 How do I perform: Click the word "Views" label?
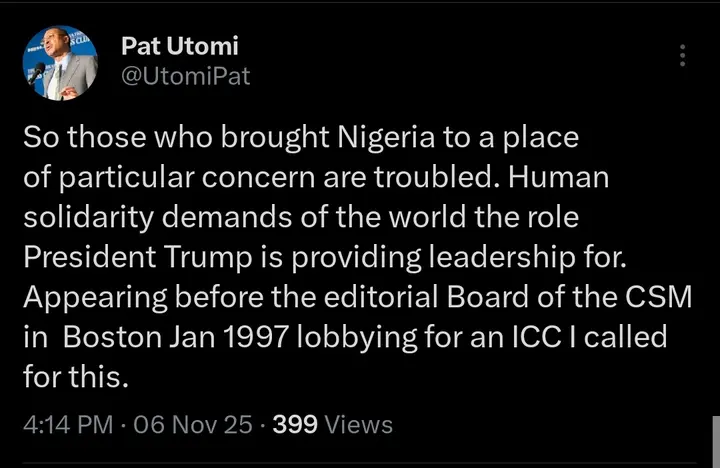point(359,425)
